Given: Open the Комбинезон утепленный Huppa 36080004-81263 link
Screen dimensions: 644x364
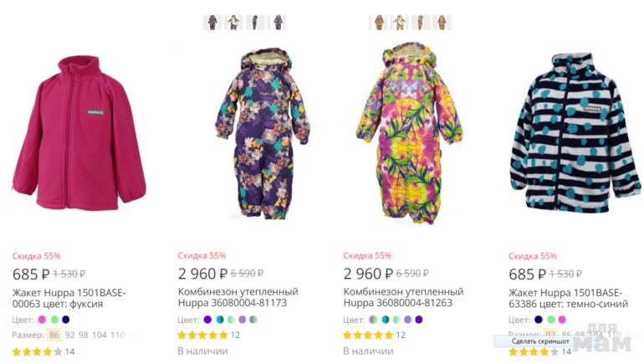Looking at the screenshot, I should pyautogui.click(x=403, y=297).
